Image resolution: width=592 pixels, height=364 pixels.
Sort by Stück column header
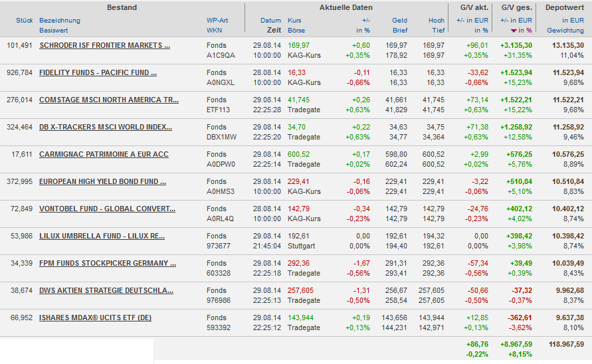coord(25,21)
